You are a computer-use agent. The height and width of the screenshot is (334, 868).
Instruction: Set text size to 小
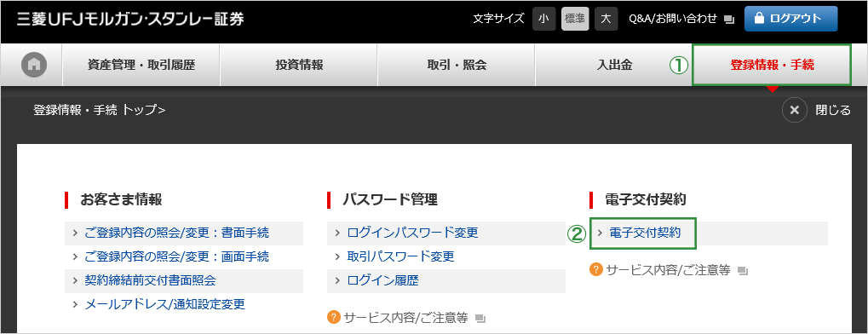pos(543,19)
